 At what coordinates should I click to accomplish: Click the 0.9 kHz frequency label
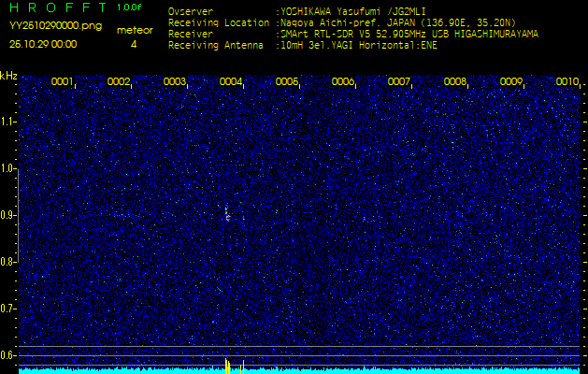tap(7, 215)
